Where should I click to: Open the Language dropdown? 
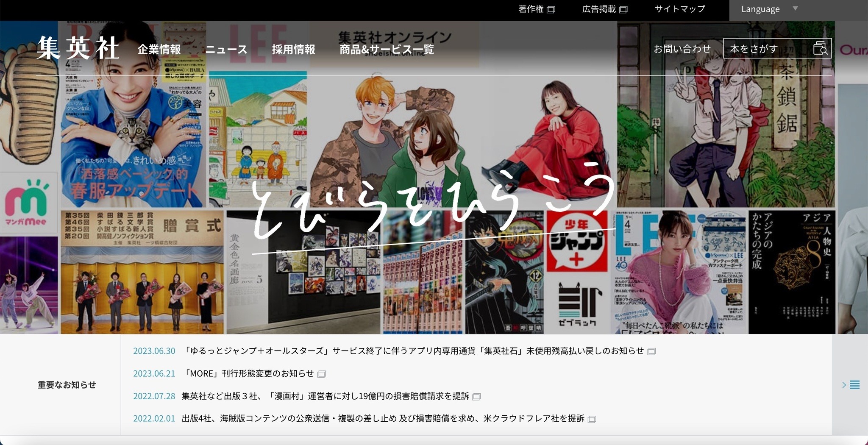(760, 9)
